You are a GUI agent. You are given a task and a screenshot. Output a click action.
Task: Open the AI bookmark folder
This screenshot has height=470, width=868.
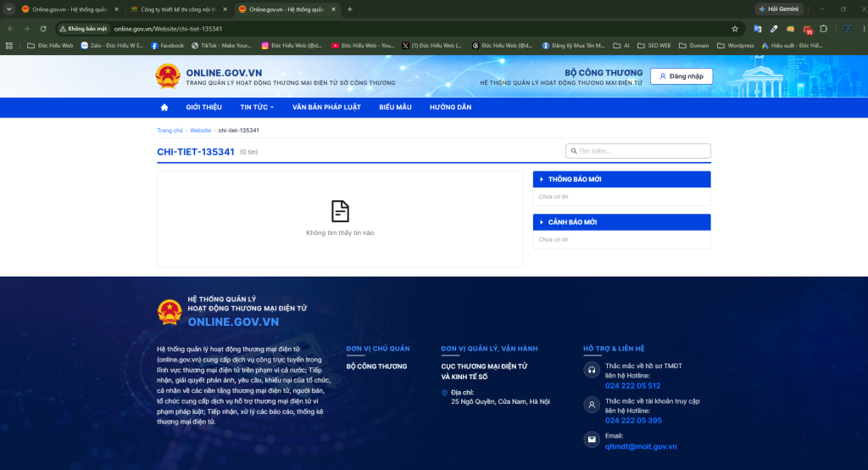621,46
